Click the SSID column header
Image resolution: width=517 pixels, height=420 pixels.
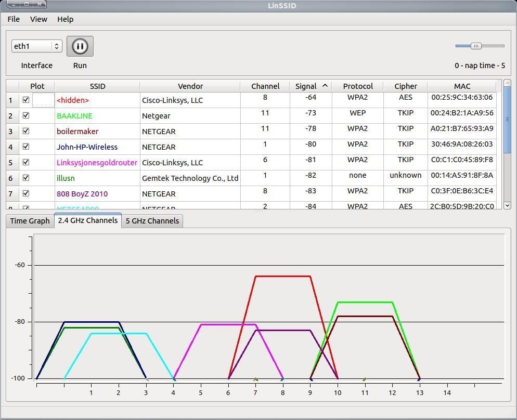coord(97,86)
